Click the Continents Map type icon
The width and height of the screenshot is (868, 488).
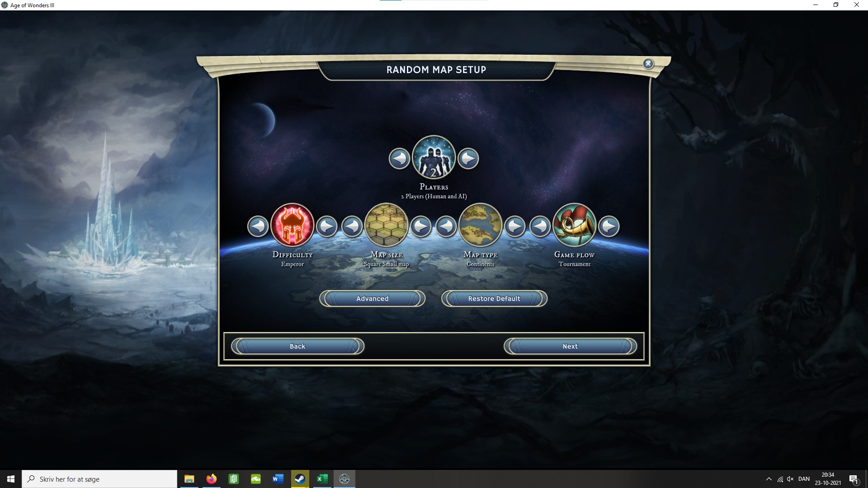(x=481, y=225)
